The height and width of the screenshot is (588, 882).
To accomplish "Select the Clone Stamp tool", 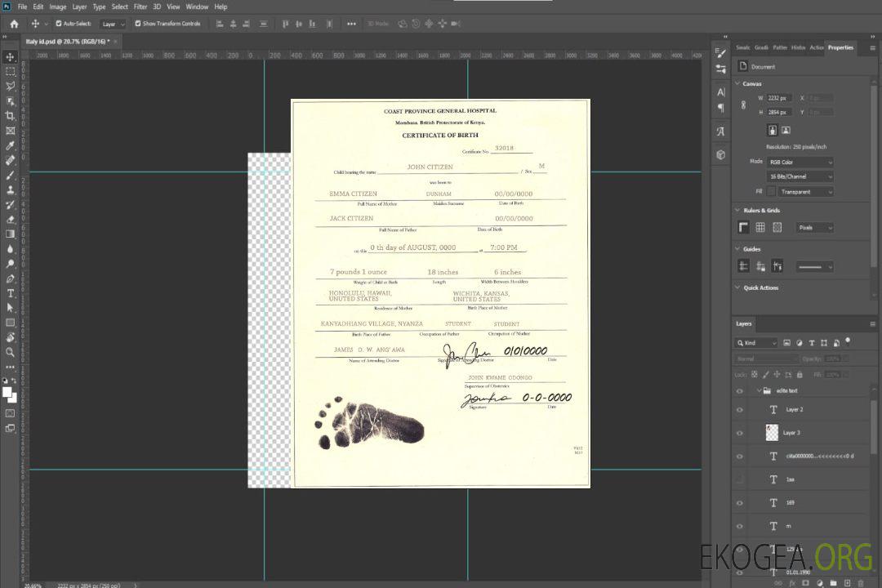I will (10, 189).
